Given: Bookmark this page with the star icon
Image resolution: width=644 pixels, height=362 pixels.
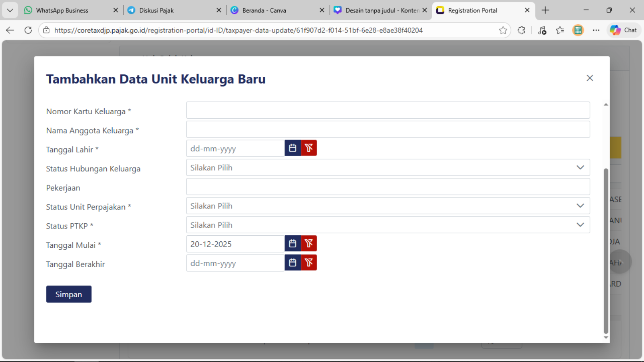Looking at the screenshot, I should pyautogui.click(x=503, y=30).
